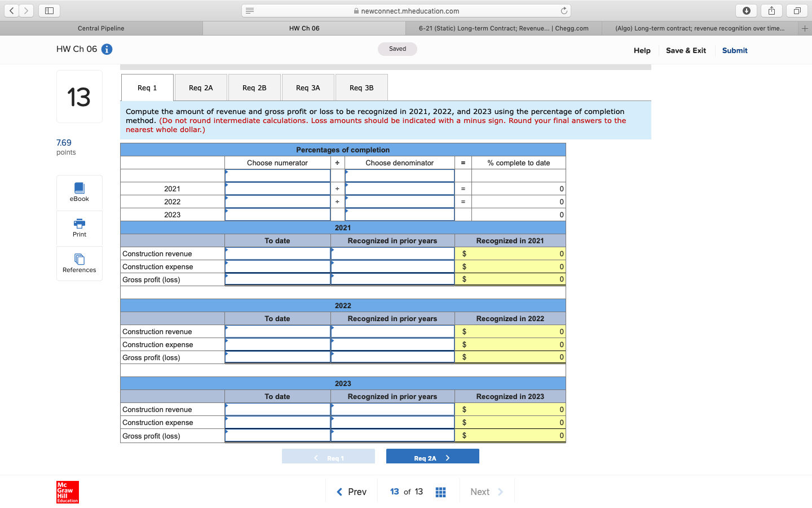Viewport: 812px width, 508px height.
Task: Click the Safari downloads icon
Action: pyautogui.click(x=746, y=10)
